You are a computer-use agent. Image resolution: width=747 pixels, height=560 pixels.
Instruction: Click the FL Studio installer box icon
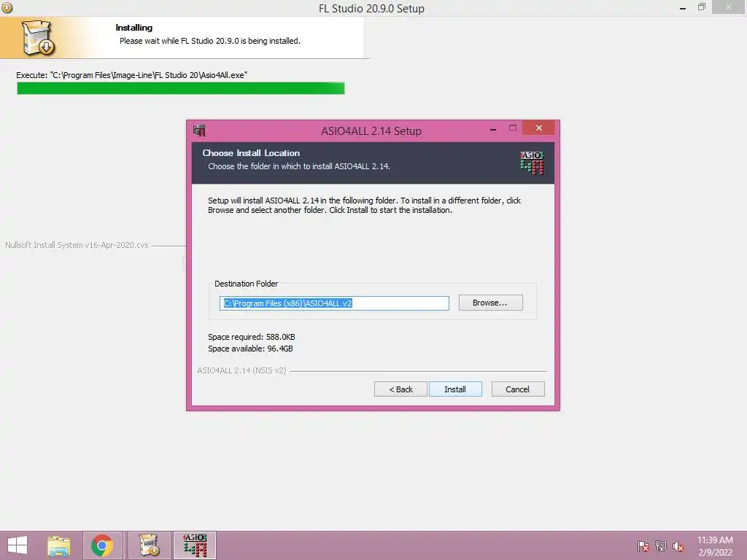coord(38,38)
